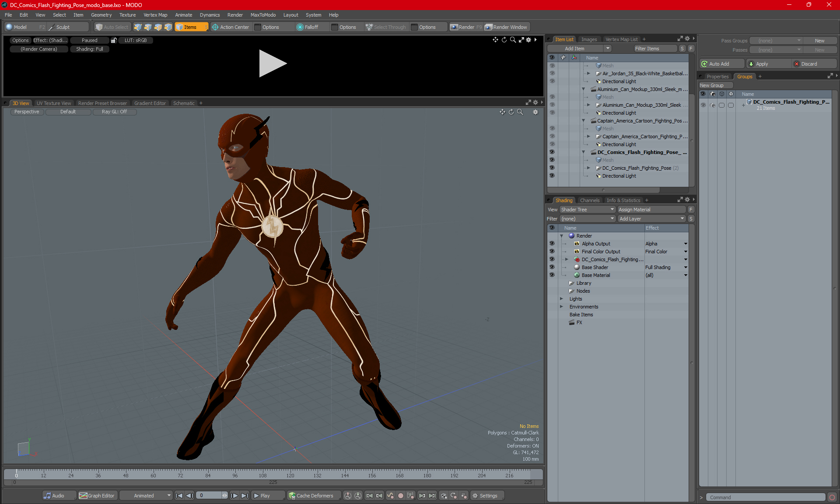
Task: Hide the DC_Comics_Flash_Fighting_Pose scene item
Action: click(x=552, y=152)
